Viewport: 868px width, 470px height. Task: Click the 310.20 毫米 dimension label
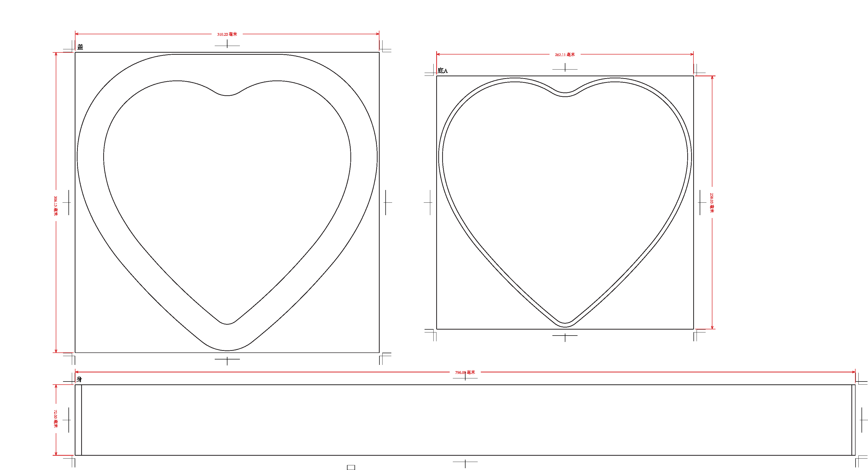(227, 34)
